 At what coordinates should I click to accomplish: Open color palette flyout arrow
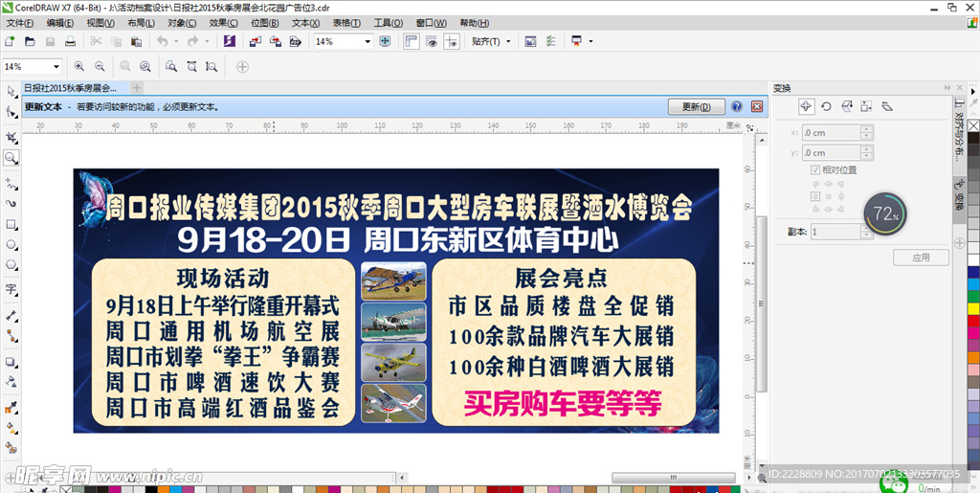pos(973,91)
